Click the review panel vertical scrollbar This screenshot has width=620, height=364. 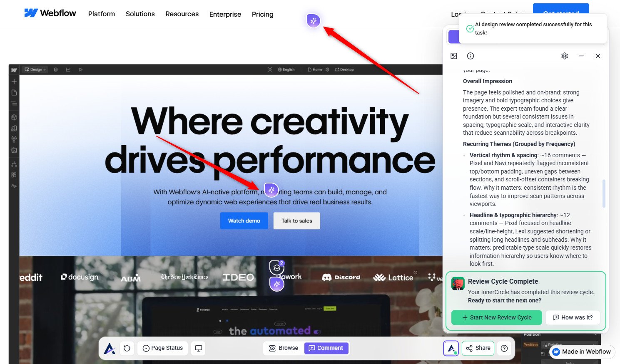click(604, 193)
